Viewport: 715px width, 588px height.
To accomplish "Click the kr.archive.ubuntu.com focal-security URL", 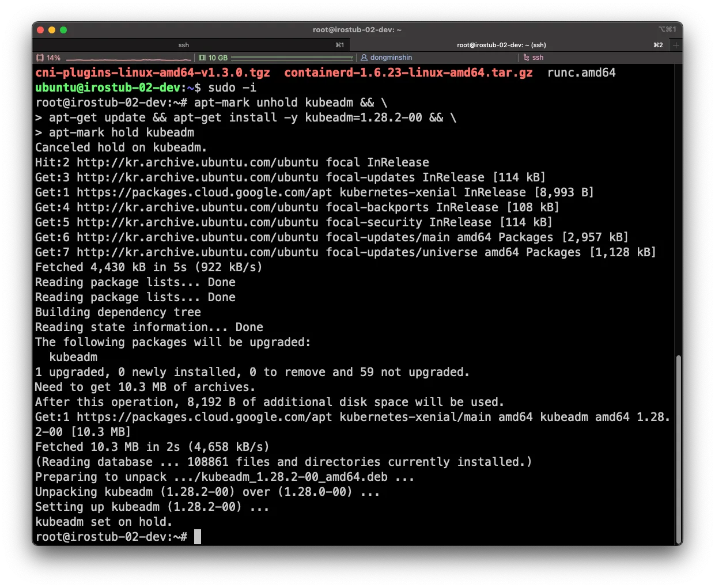I will (197, 222).
